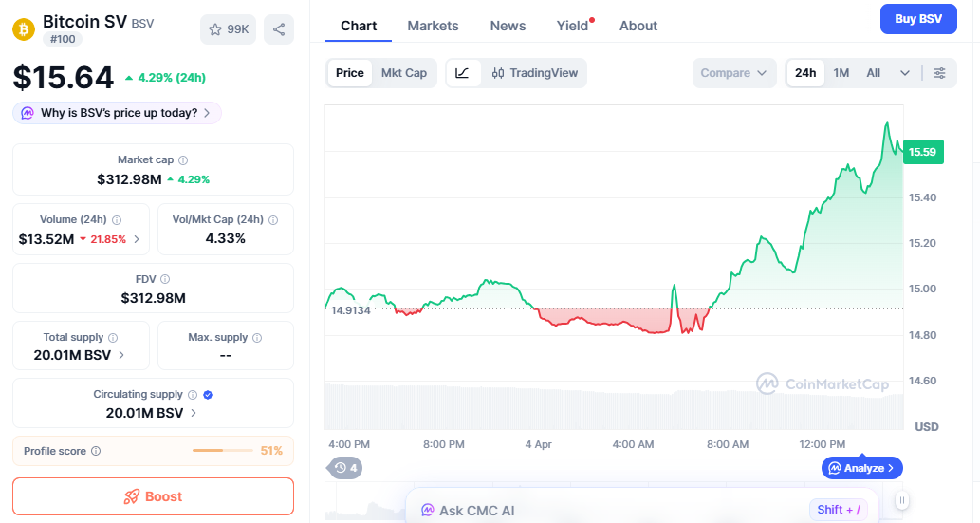Expand Circulating supply details arrow
The image size is (980, 523).
[x=194, y=413]
